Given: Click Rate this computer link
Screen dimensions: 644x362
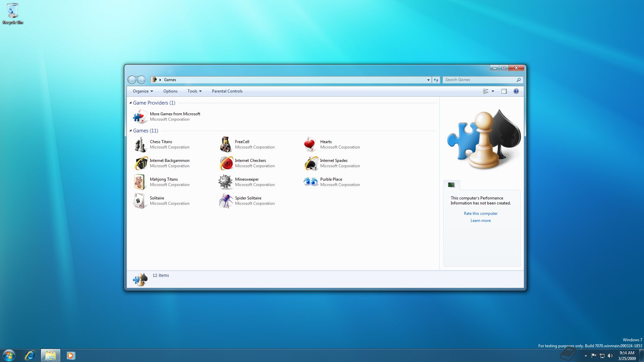Looking at the screenshot, I should pos(481,214).
